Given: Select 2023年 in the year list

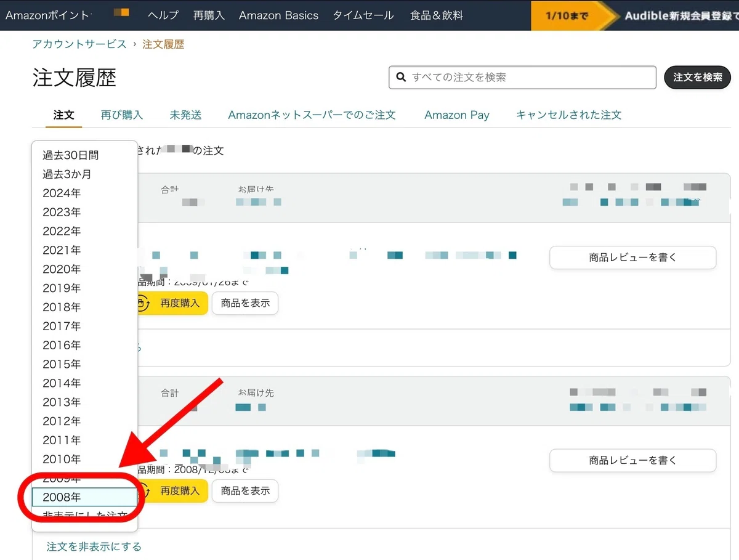Looking at the screenshot, I should [84, 213].
